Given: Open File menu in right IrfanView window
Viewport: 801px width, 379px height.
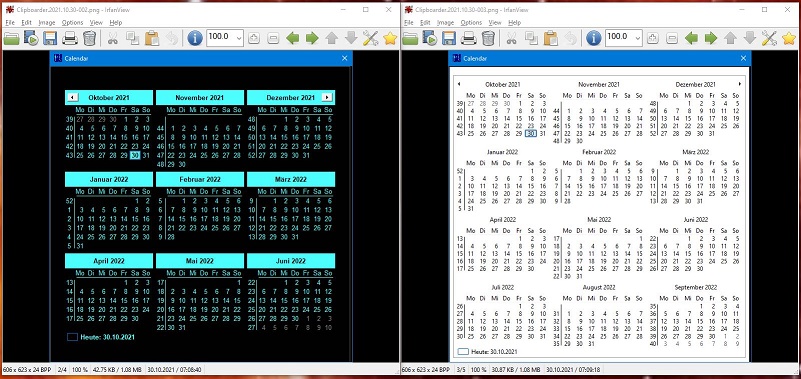Looking at the screenshot, I should coord(409,22).
